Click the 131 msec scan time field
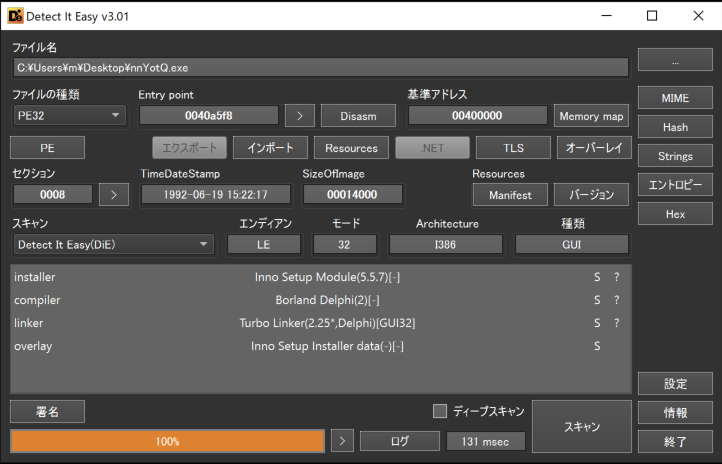Screen dimensions: 722x464 pyautogui.click(x=485, y=441)
